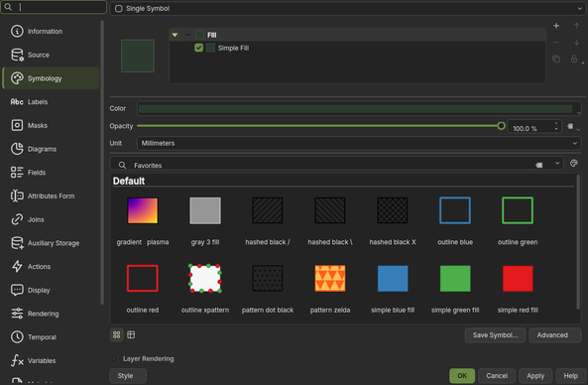Image resolution: width=588 pixels, height=385 pixels.
Task: Click the Auxiliary Storage database icon
Action: point(17,243)
